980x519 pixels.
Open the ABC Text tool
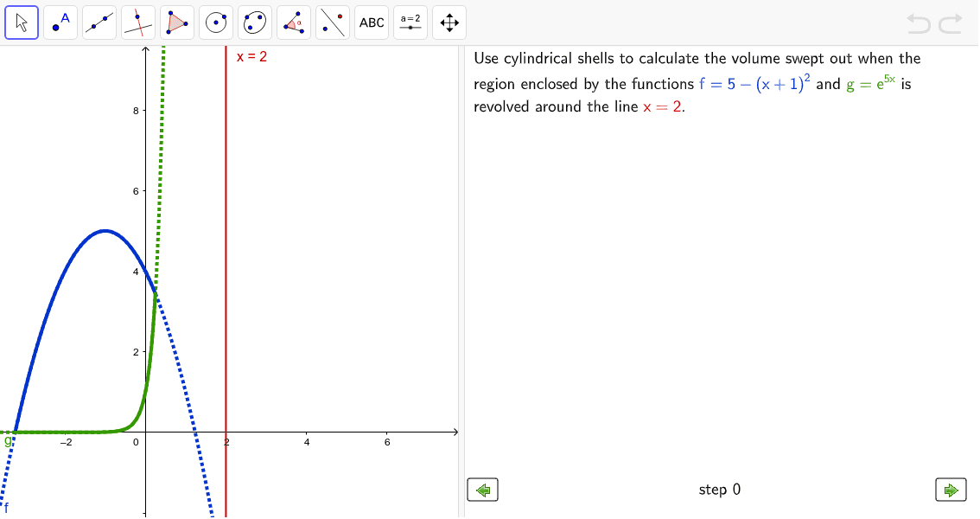point(371,22)
